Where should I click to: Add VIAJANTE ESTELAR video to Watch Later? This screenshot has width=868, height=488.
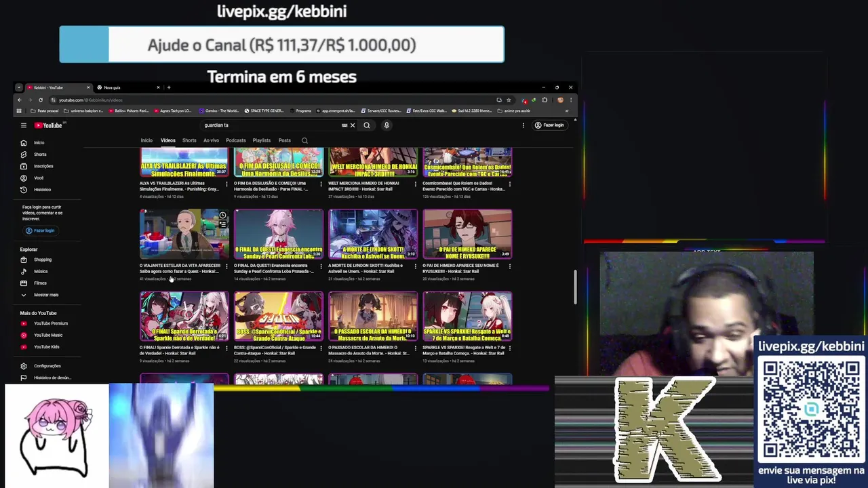[x=222, y=216]
